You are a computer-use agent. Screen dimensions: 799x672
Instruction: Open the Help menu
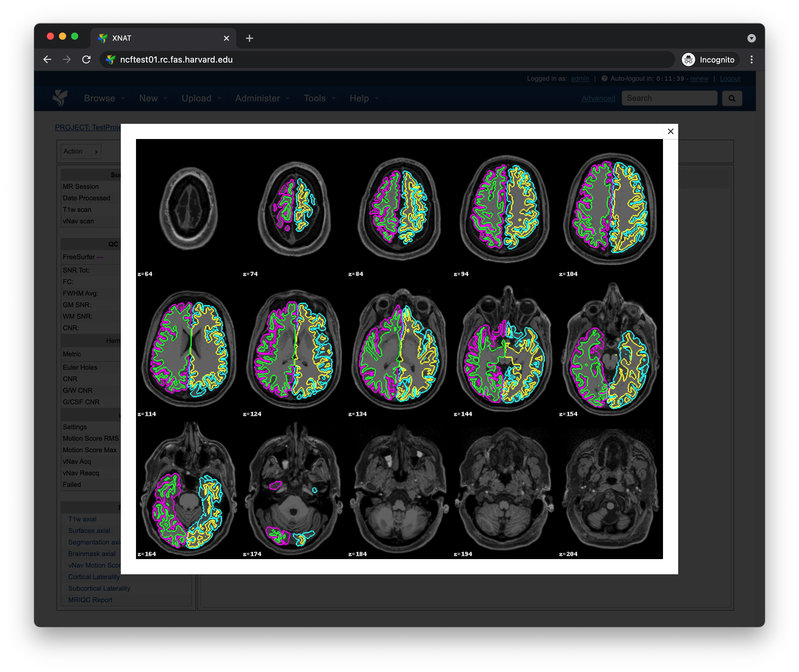364,98
